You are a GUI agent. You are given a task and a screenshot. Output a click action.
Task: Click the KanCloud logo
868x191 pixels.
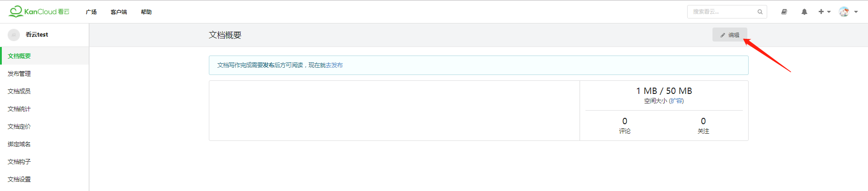tap(39, 12)
